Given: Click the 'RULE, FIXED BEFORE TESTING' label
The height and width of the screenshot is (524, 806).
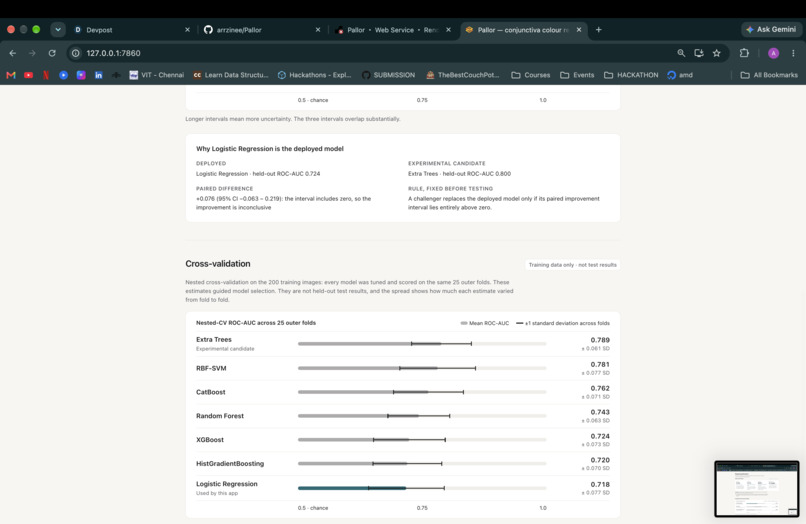Looking at the screenshot, I should click(451, 189).
